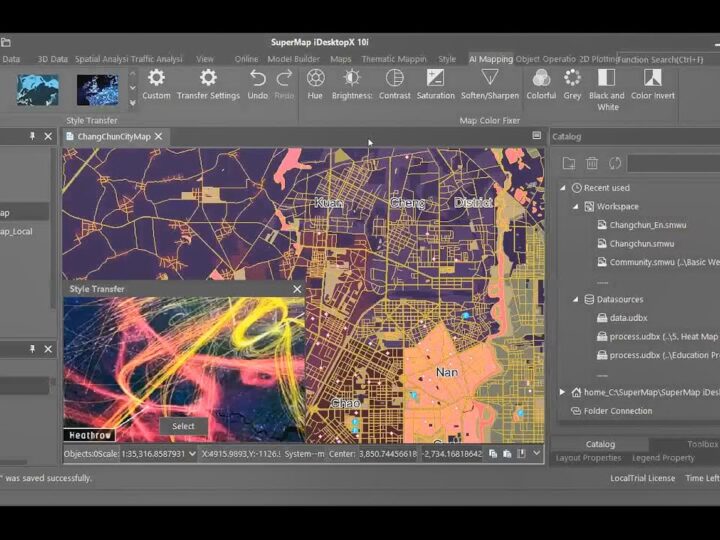Click the third map status bar icon
The height and width of the screenshot is (540, 720).
coord(521,454)
